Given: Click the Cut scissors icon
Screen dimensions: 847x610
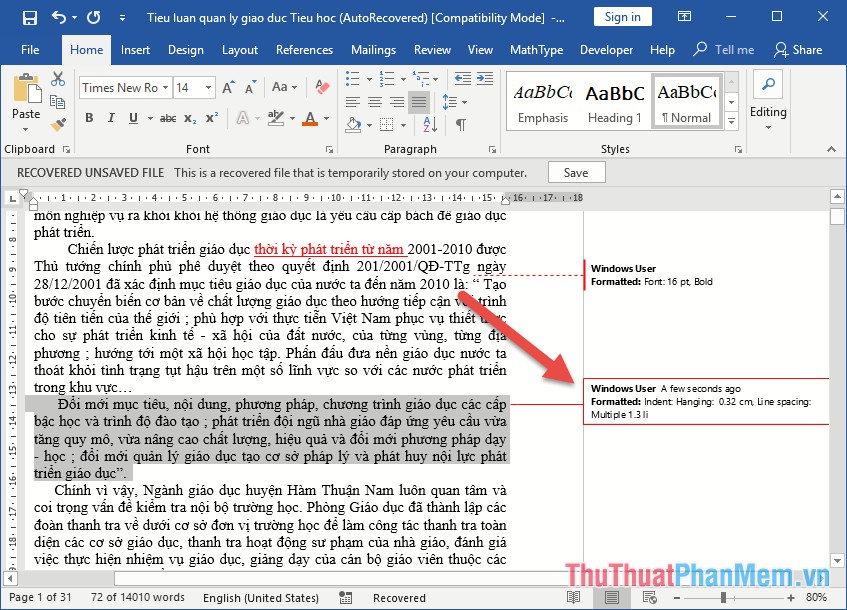Looking at the screenshot, I should click(x=58, y=79).
